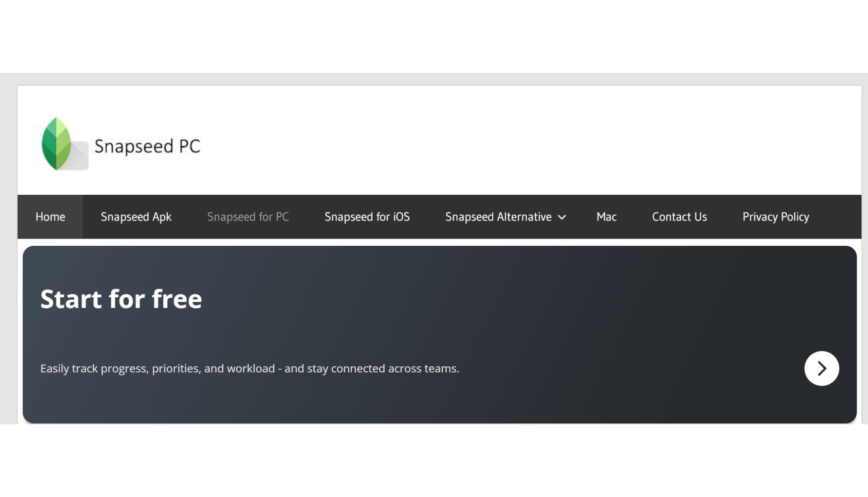Open the Snapseed Alternative menu item

[x=498, y=217]
